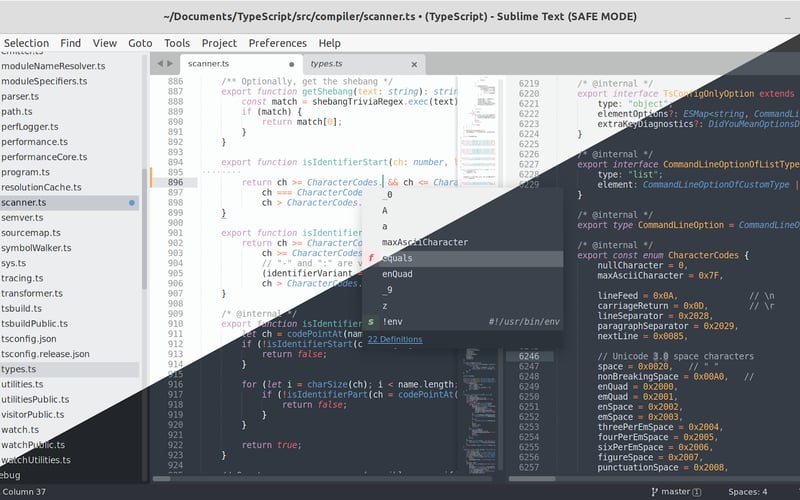Choose the lowercase z autocomplete entry
The image size is (800, 500).
[x=463, y=306]
